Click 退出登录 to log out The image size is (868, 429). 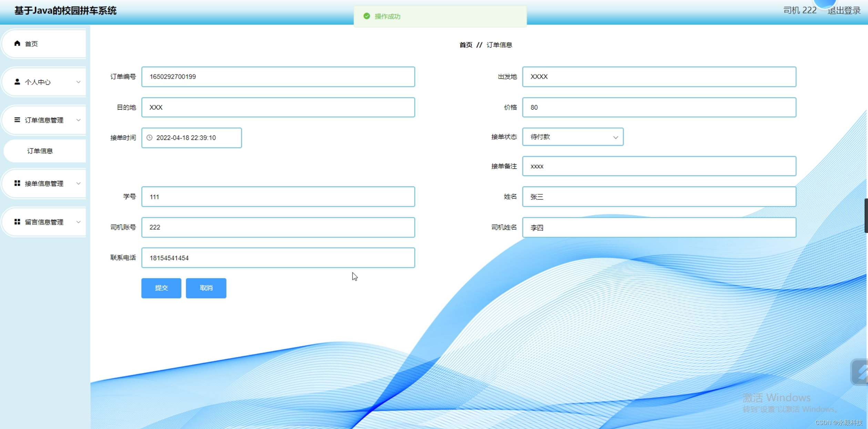(x=844, y=11)
